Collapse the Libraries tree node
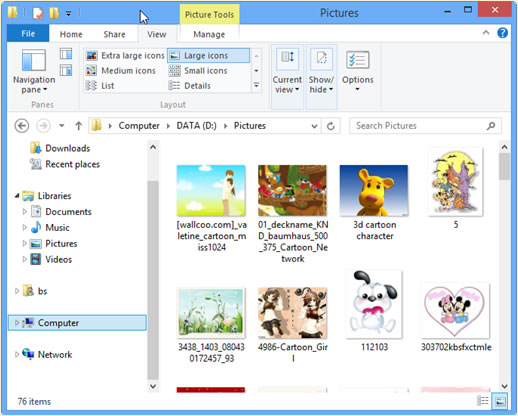The width and height of the screenshot is (518, 416). point(17,196)
